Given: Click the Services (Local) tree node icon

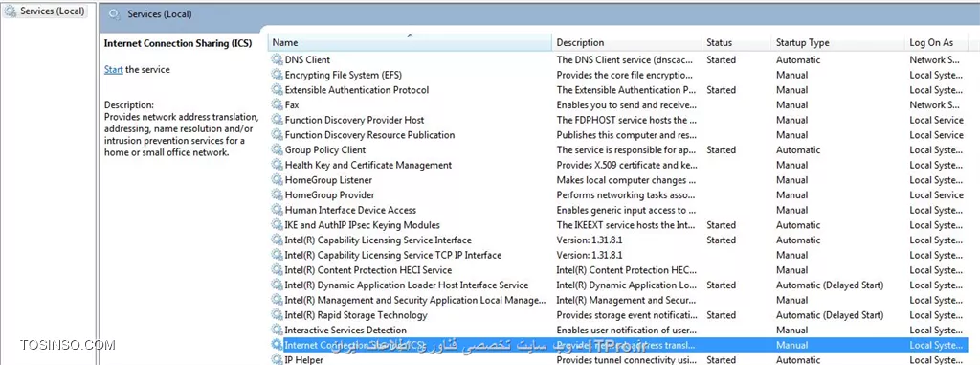Looking at the screenshot, I should coord(10,11).
